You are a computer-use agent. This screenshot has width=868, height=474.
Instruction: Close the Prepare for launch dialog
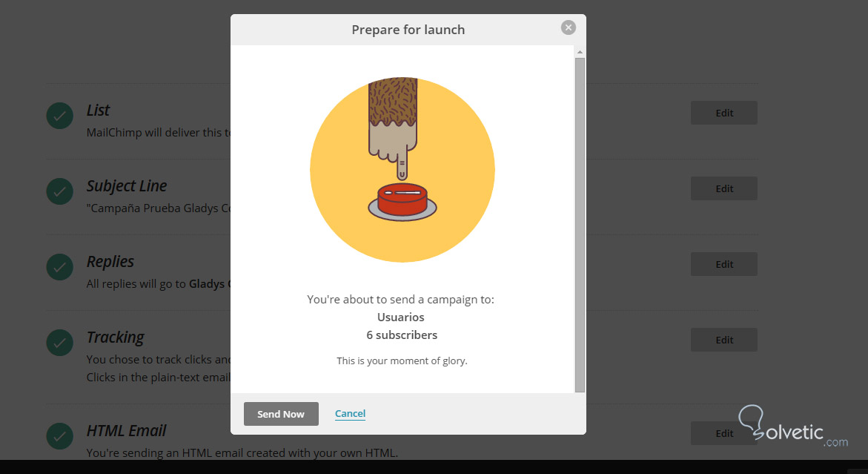(x=569, y=27)
